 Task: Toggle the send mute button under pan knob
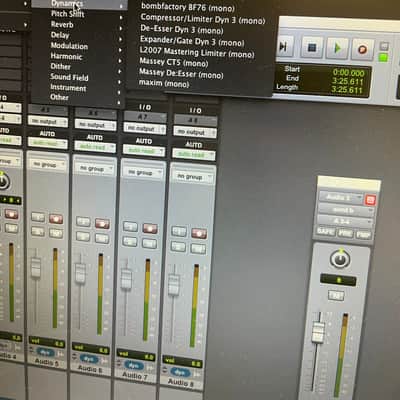[x=336, y=295]
